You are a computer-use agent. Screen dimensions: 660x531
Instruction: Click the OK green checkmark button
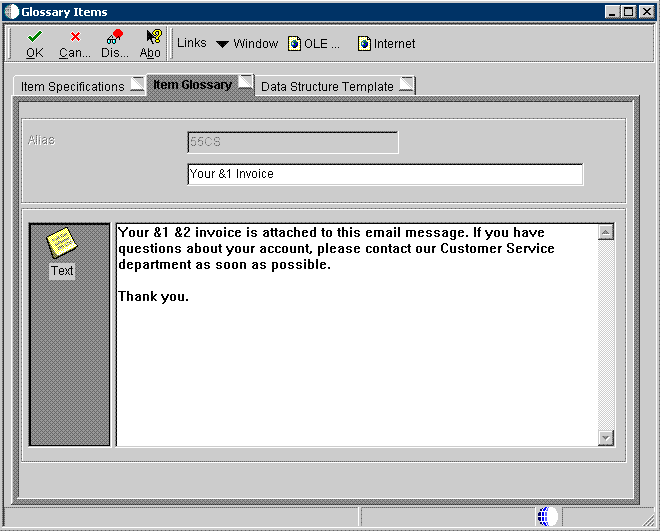tap(35, 44)
